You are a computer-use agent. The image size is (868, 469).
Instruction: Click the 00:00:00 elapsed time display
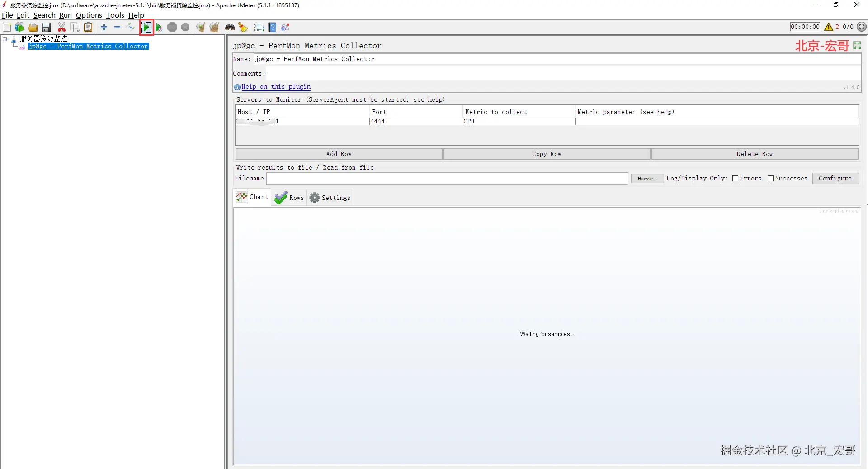point(805,27)
